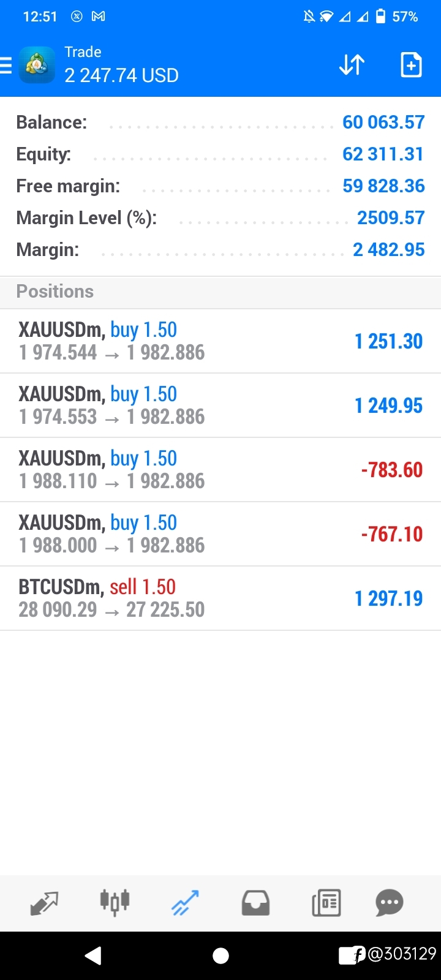Screen dimensions: 441x980
Task: Sort positions with the up-down arrows icon
Action: 352,65
